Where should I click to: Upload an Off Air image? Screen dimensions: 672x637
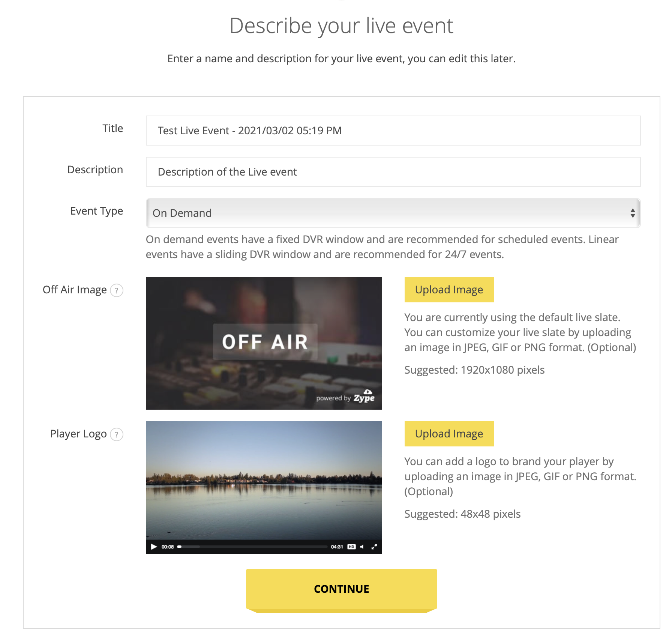449,290
